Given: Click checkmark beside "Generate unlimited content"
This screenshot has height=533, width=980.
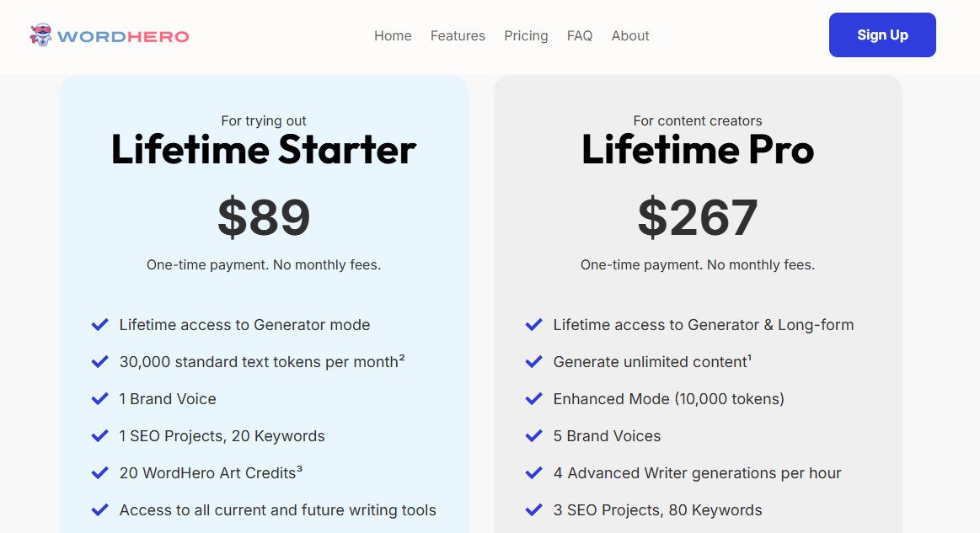Looking at the screenshot, I should coord(533,361).
